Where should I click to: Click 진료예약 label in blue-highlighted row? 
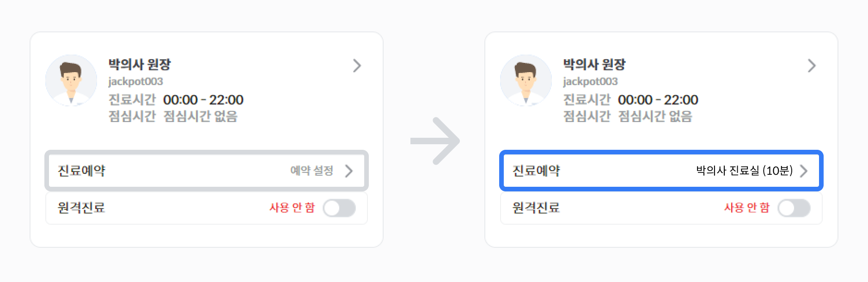pyautogui.click(x=536, y=171)
